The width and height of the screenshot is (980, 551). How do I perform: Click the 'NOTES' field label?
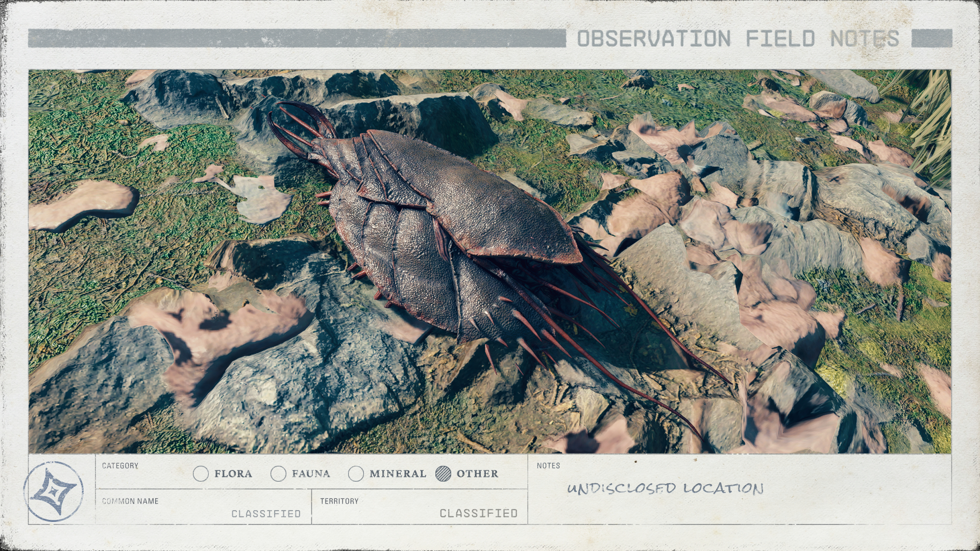point(548,466)
